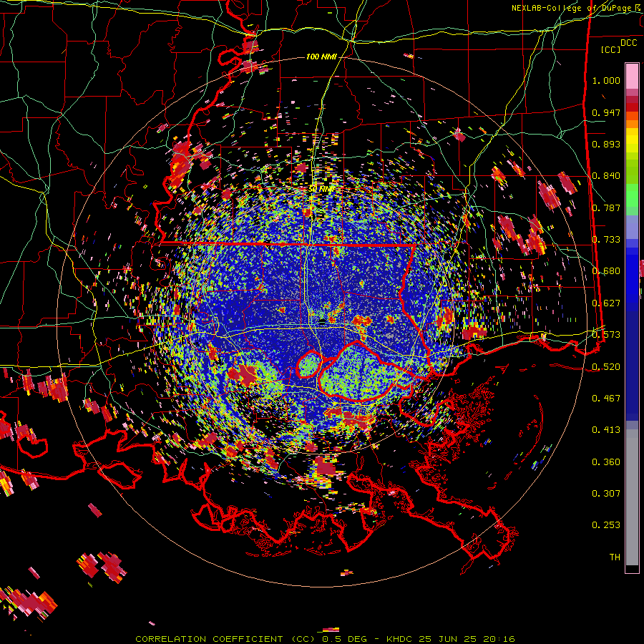Click the 50 NMI range ring label

tap(321, 189)
